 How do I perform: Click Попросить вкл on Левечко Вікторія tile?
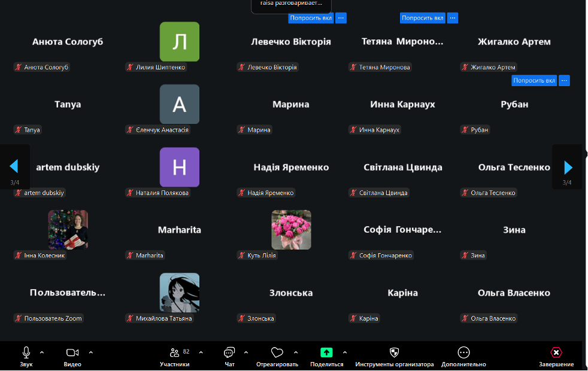click(310, 18)
